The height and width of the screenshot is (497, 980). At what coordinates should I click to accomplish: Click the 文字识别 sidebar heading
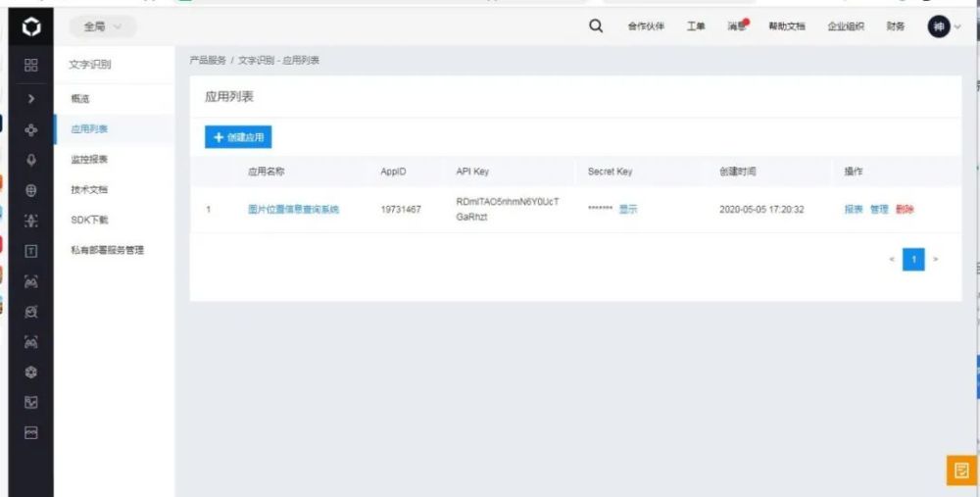coord(90,64)
